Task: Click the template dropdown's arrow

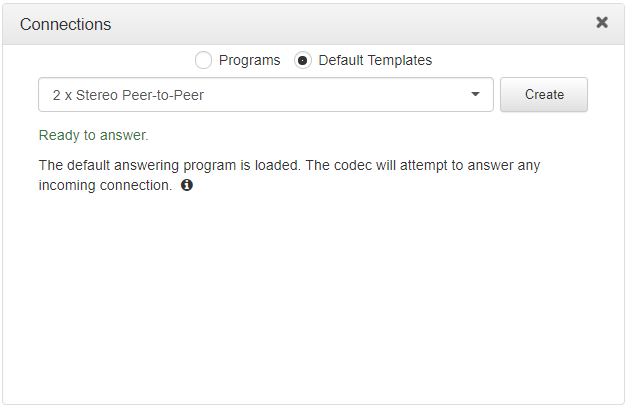Action: tap(475, 95)
